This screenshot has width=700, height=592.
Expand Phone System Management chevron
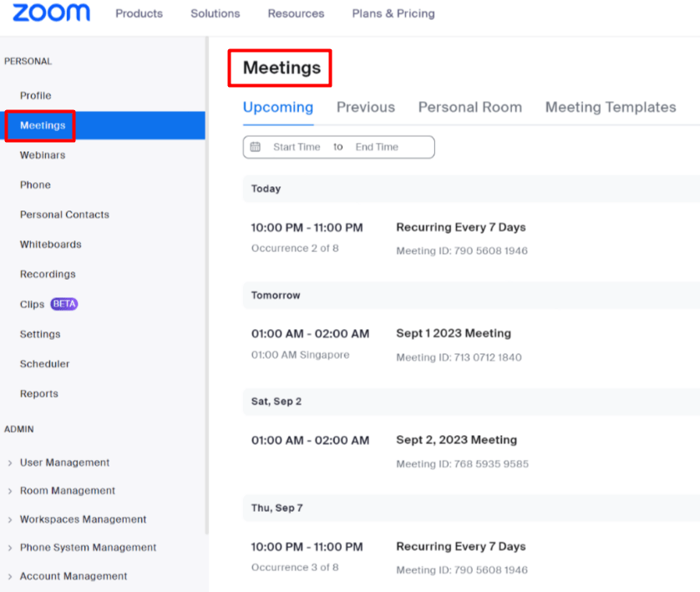click(10, 548)
